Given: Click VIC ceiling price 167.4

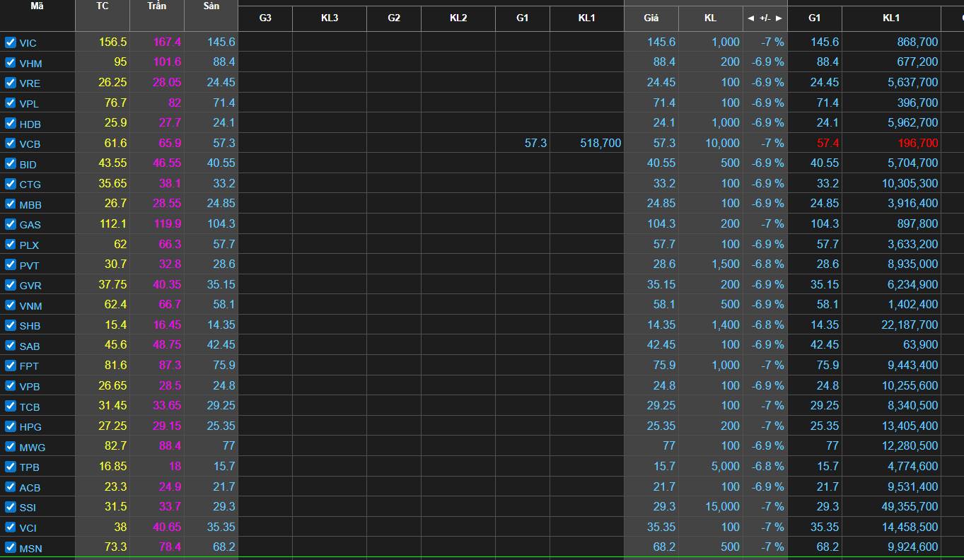Looking at the screenshot, I should pos(167,42).
